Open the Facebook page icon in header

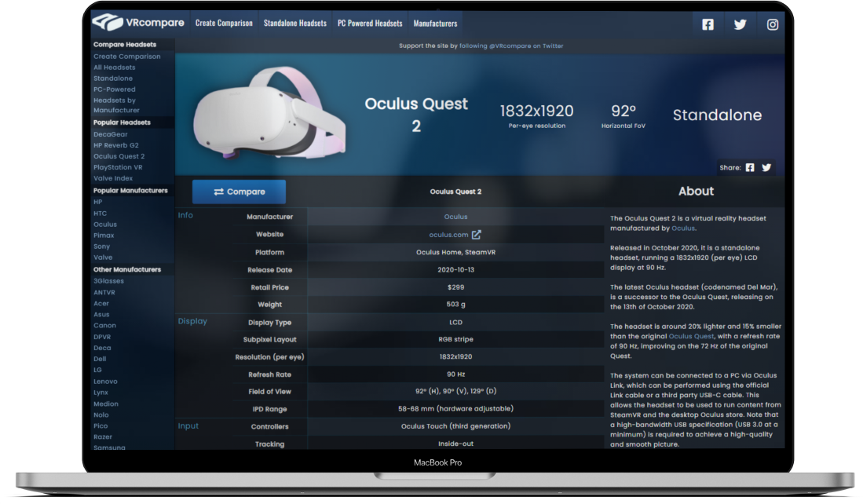click(x=708, y=24)
